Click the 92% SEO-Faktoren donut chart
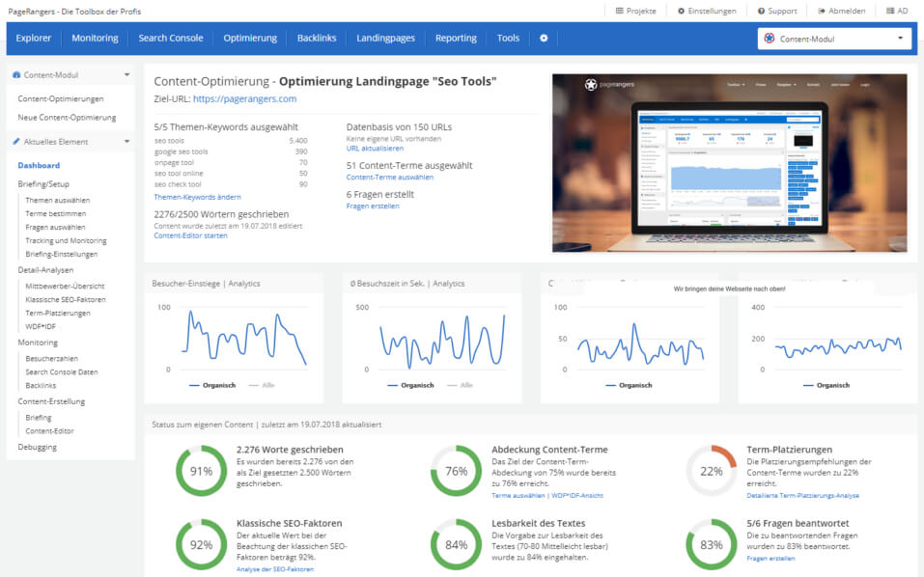The height and width of the screenshot is (577, 924). coord(201,544)
